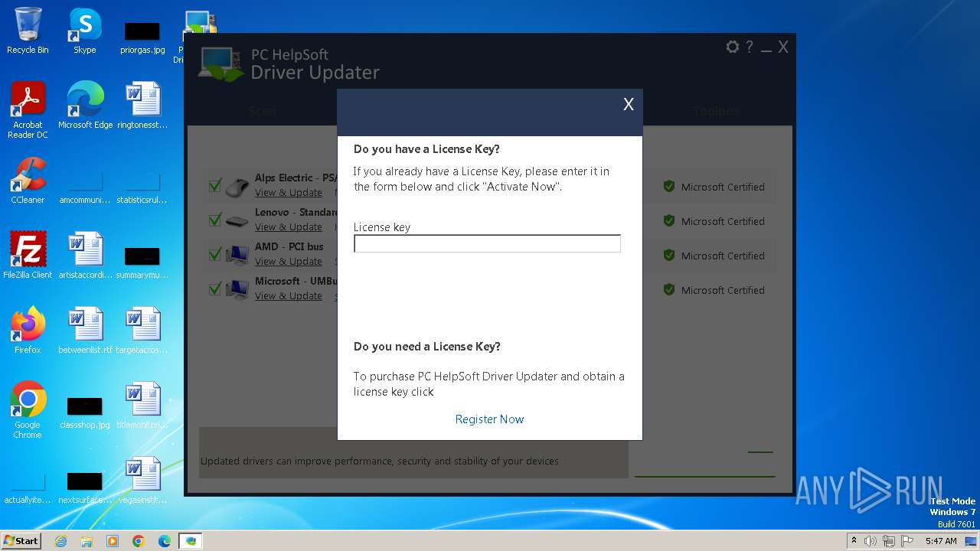Open File Explorer from taskbar
The height and width of the screenshot is (551, 980).
(87, 541)
